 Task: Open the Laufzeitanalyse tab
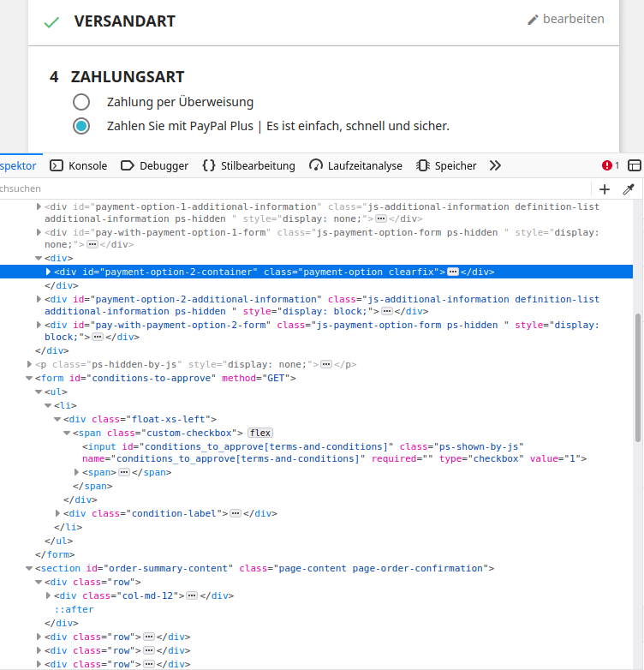tap(355, 166)
